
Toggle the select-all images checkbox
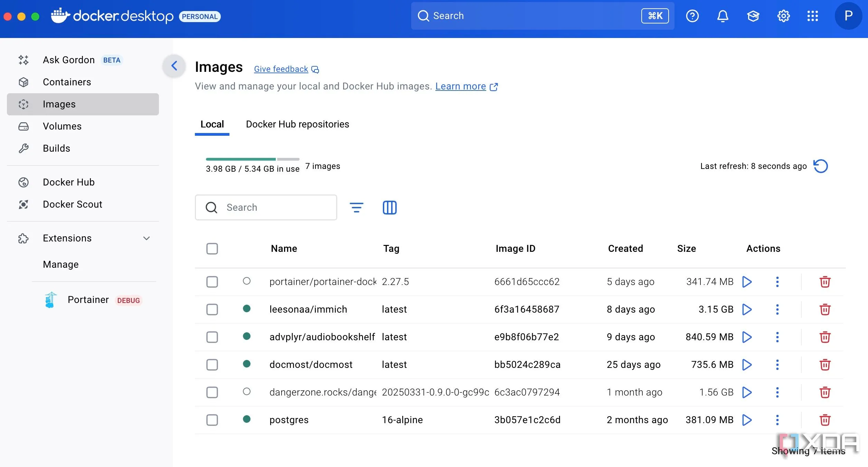pos(212,249)
